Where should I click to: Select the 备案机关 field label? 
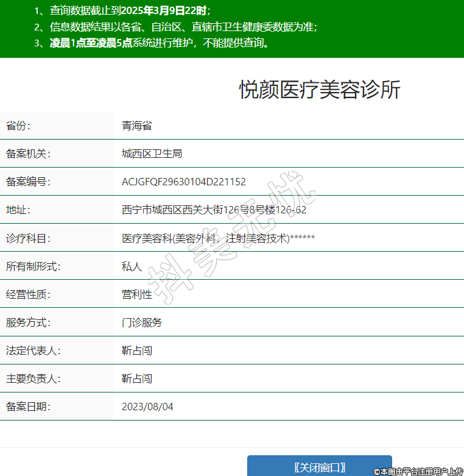(28, 154)
